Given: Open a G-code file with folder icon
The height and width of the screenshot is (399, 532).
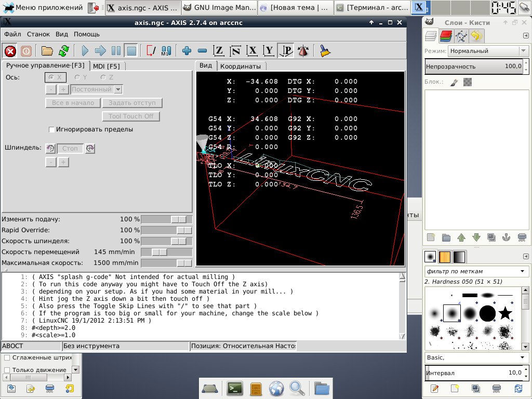Looking at the screenshot, I should tap(47, 51).
